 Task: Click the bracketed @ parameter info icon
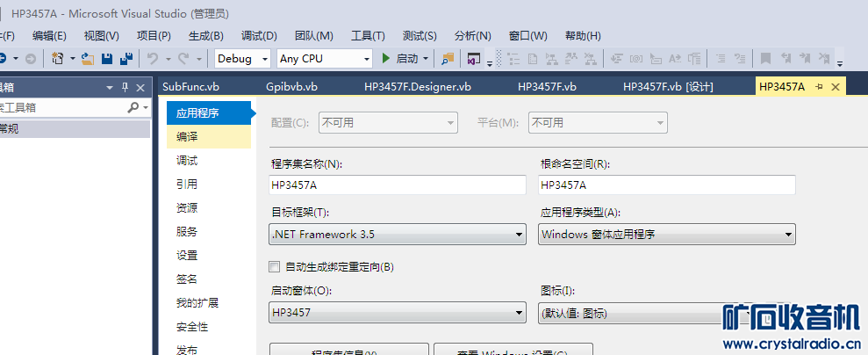pos(636,58)
